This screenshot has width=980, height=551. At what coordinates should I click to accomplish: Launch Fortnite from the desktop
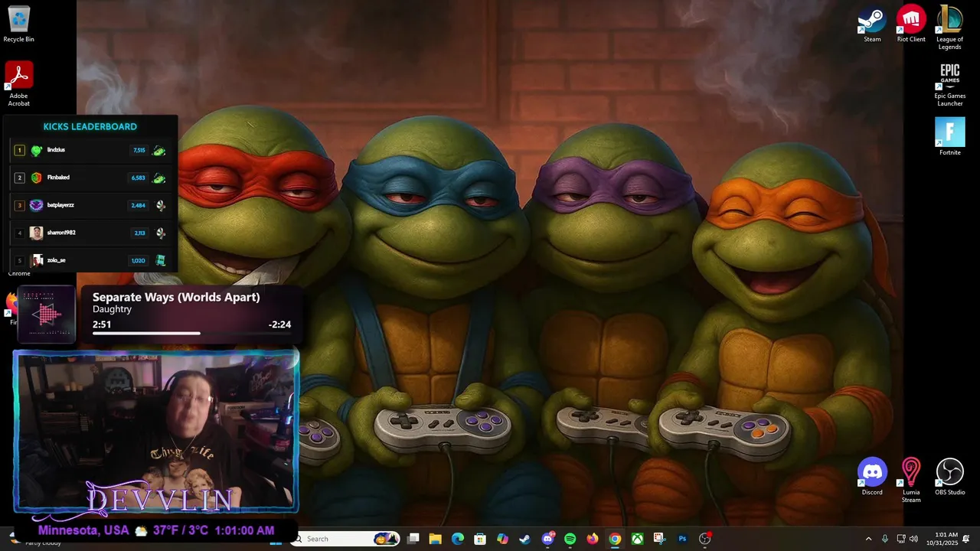pos(949,136)
